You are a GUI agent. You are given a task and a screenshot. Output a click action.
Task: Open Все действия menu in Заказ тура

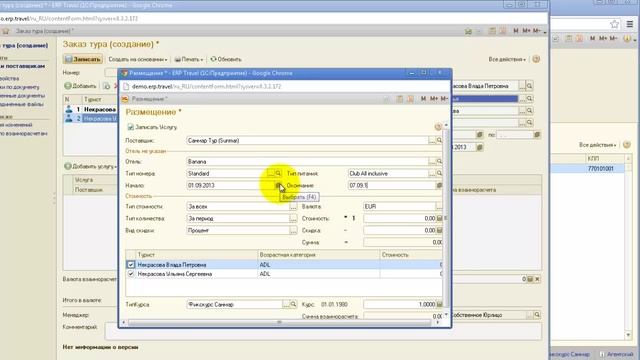[507, 59]
